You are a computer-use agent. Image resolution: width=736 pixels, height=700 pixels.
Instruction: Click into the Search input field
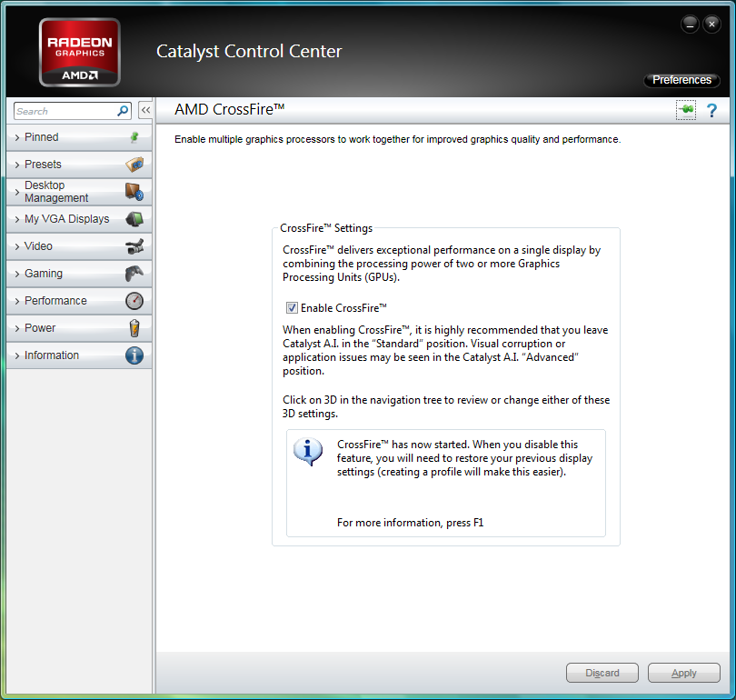click(64, 111)
